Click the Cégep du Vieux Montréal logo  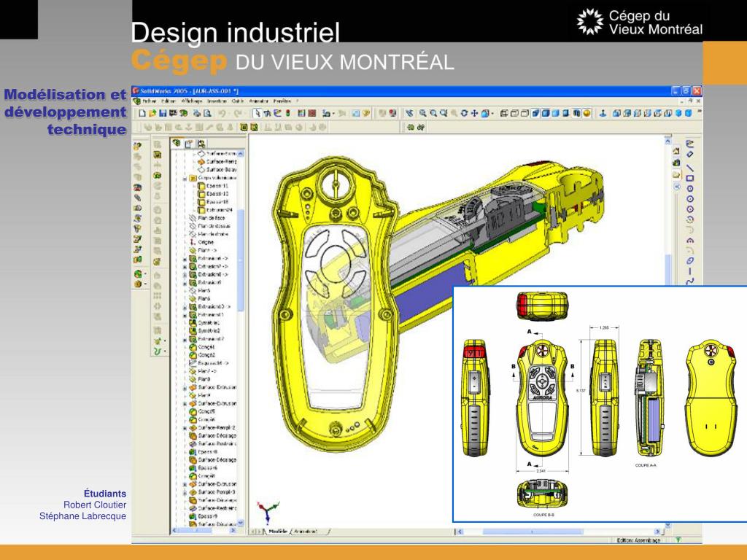[639, 23]
